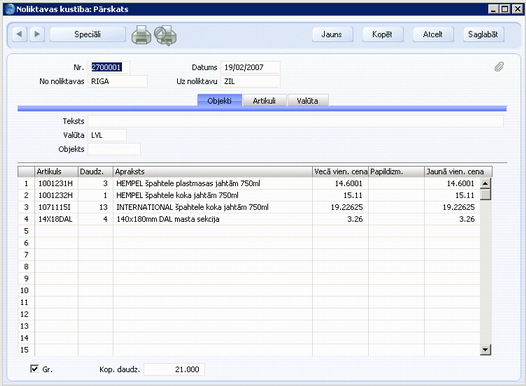Click the table scrollbar down arrow
The width and height of the screenshot is (526, 386).
pyautogui.click(x=485, y=349)
